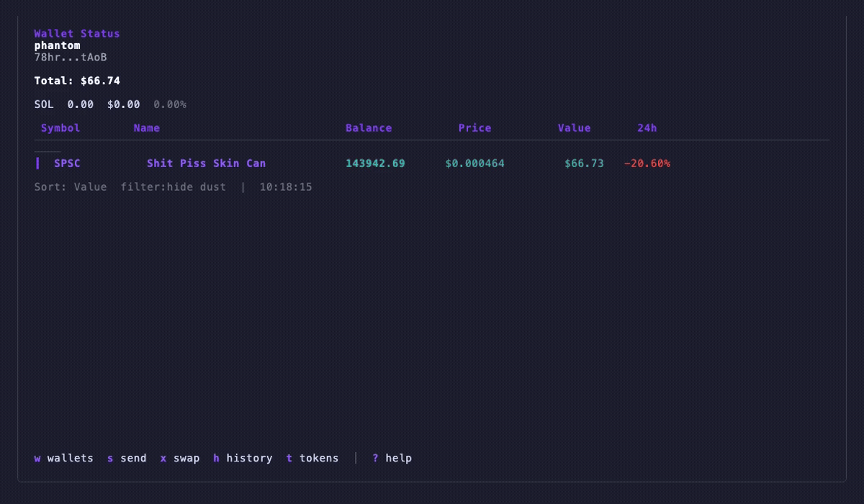864x504 pixels.
Task: Click the SOL 0.00% change text
Action: 170,104
